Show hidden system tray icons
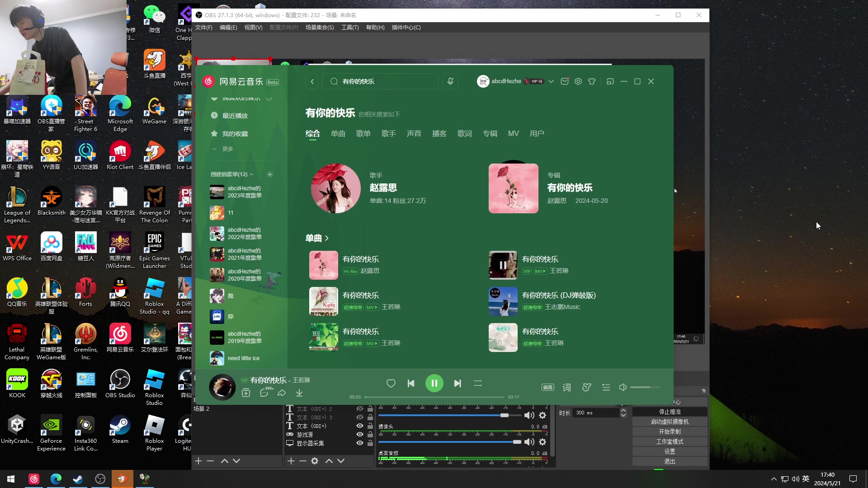Viewport: 868px width, 488px height. coord(774,479)
